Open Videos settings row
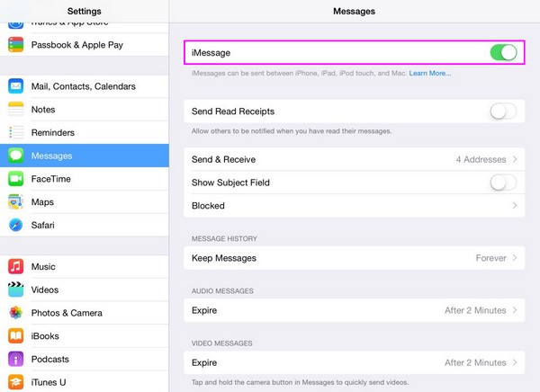The width and height of the screenshot is (540, 392). pos(85,290)
